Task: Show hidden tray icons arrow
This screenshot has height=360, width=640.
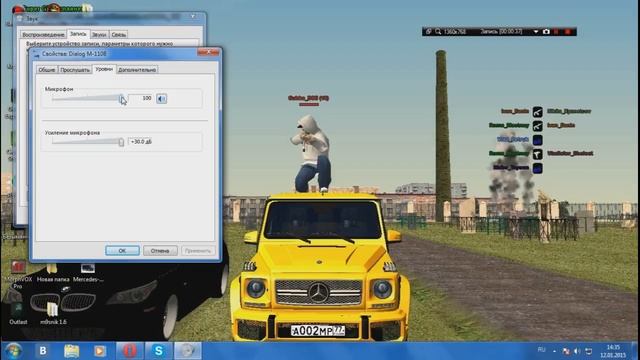Action: [554, 351]
